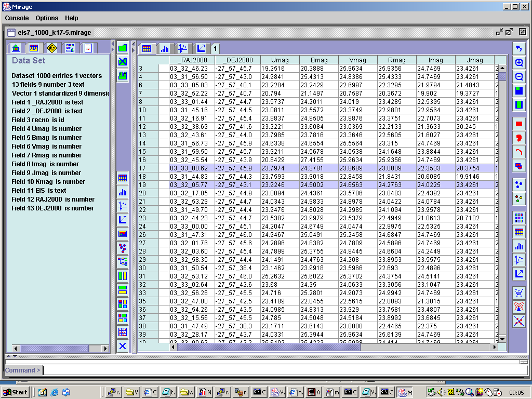Click the Vmag column header

coord(357,60)
